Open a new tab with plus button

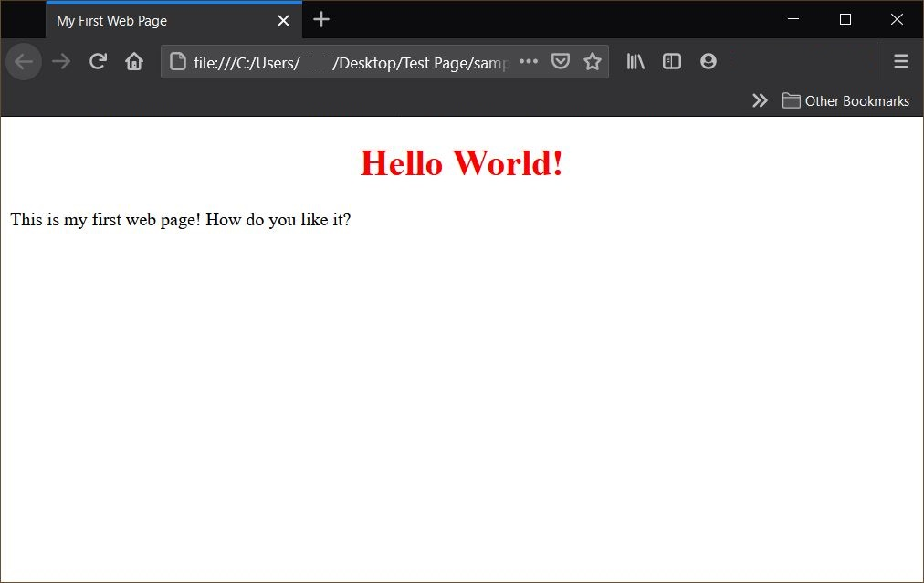point(321,20)
